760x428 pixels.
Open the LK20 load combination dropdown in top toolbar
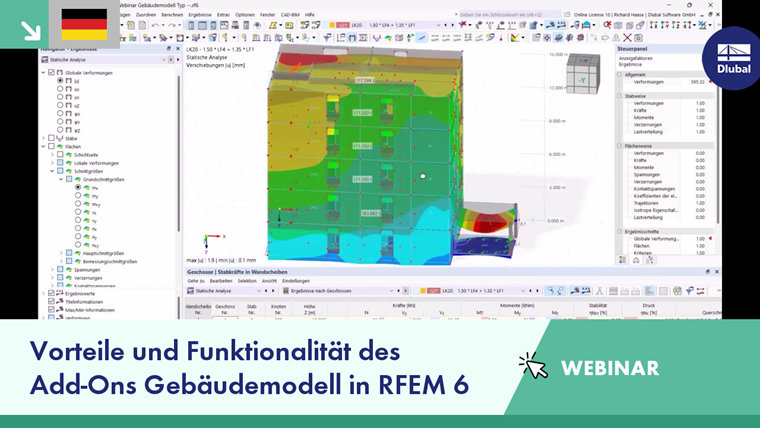(438, 25)
